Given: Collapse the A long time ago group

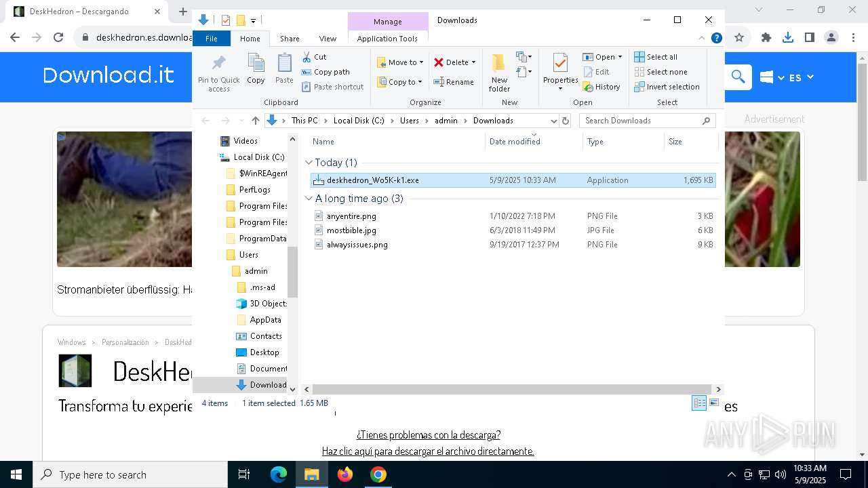Looking at the screenshot, I should pyautogui.click(x=309, y=199).
